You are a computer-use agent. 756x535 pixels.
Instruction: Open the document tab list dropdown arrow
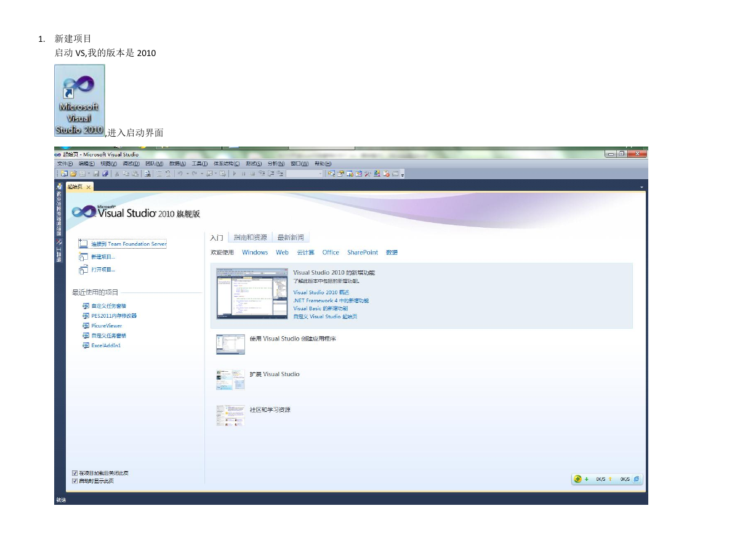coord(641,187)
